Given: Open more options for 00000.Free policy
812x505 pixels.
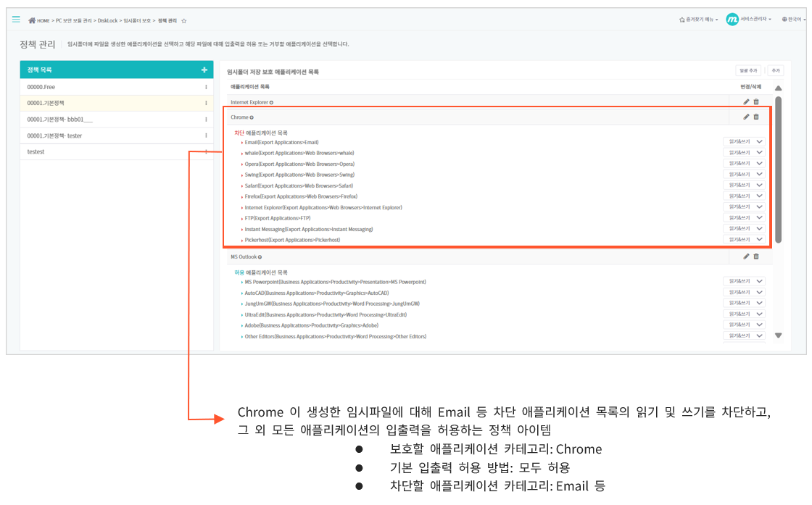Looking at the screenshot, I should (206, 87).
